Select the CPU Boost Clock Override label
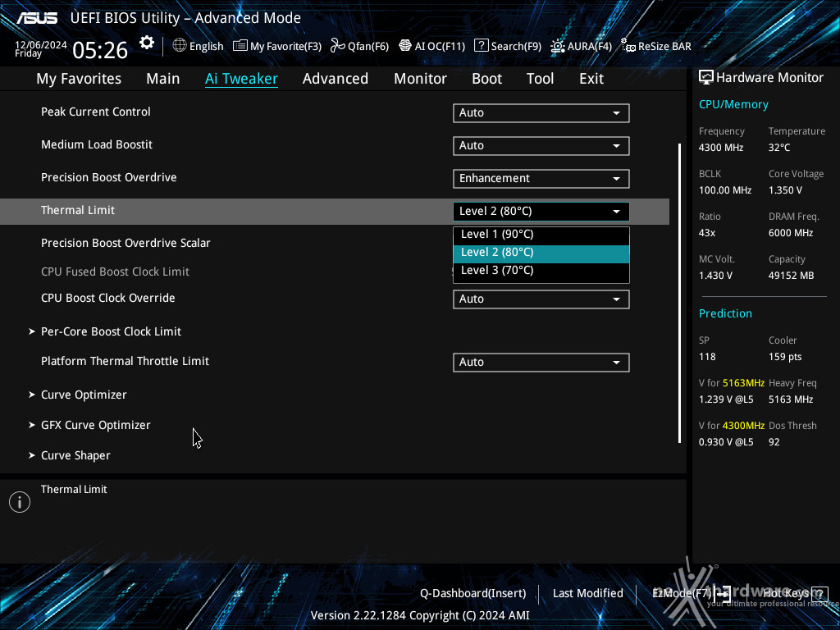The image size is (840, 630). [108, 298]
